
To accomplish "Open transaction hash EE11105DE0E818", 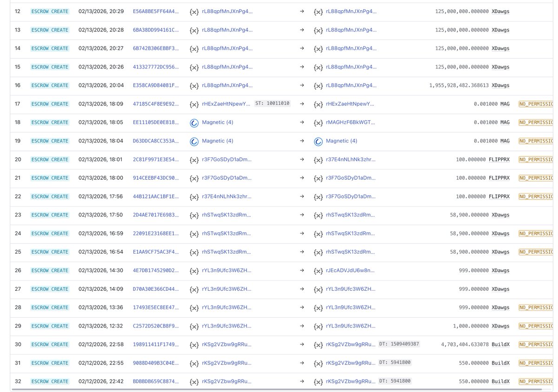I will [x=156, y=122].
